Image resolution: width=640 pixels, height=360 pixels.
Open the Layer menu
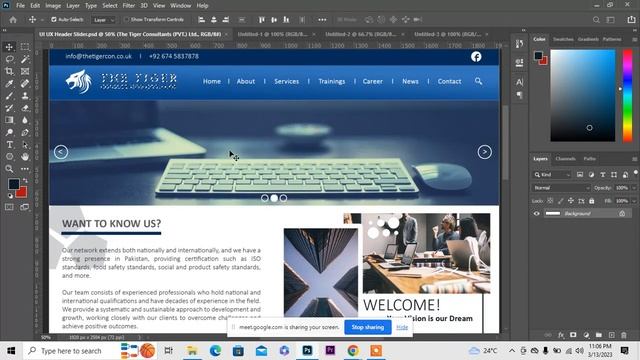tap(73, 6)
